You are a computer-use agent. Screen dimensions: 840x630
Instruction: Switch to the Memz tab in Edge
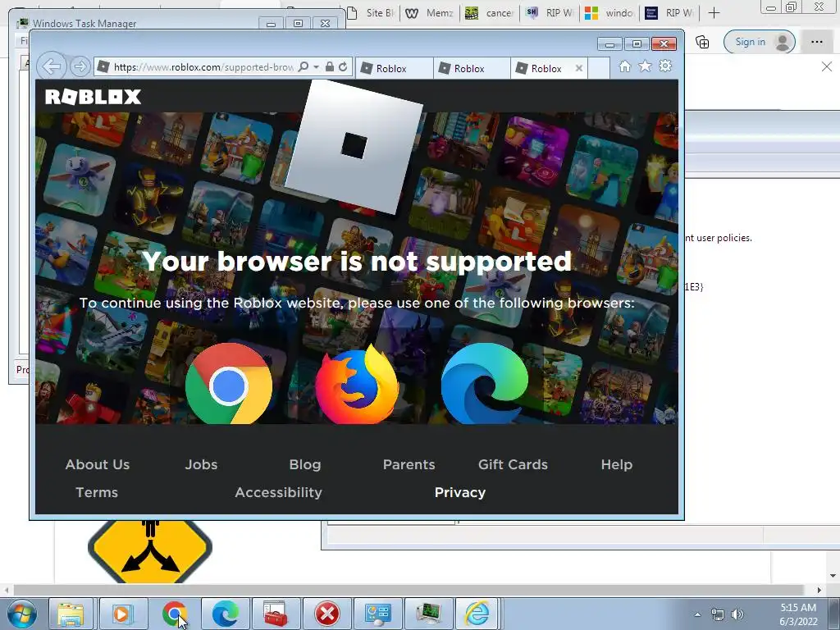click(x=431, y=13)
